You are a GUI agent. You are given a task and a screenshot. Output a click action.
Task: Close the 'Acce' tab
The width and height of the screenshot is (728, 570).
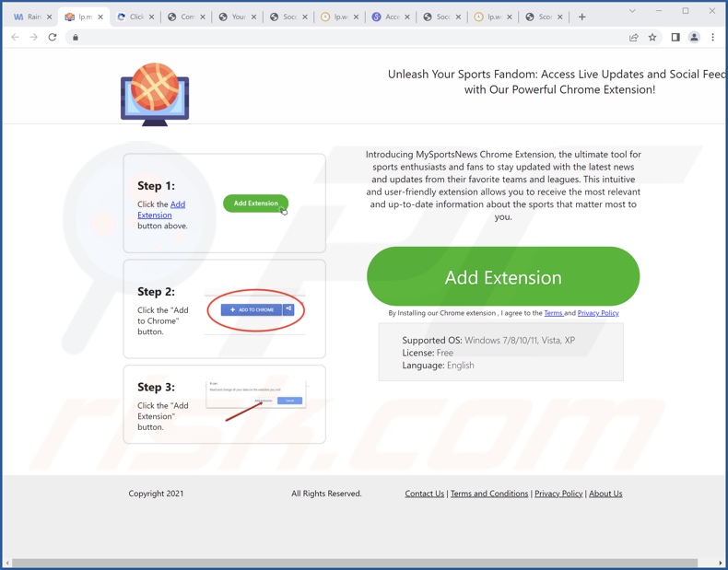pyautogui.click(x=406, y=17)
